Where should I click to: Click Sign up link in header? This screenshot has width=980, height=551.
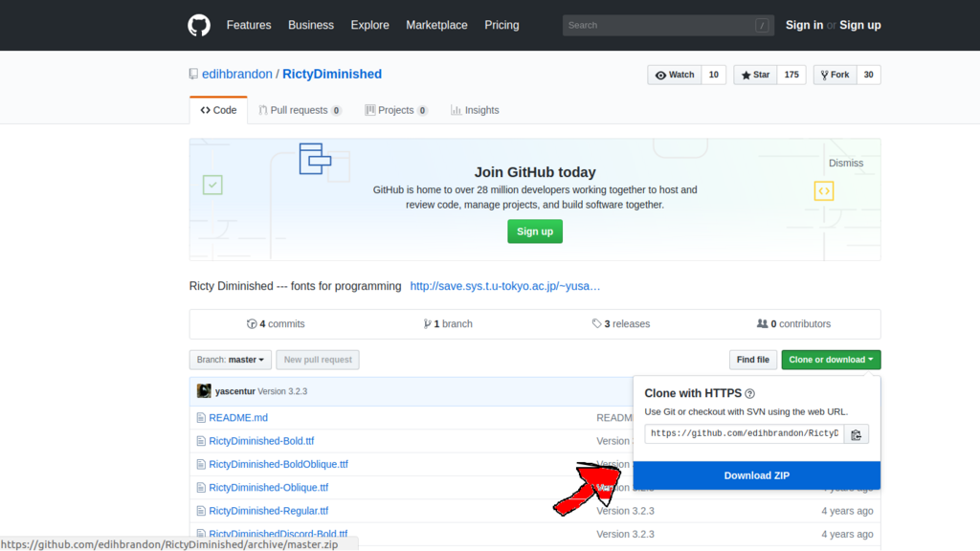pos(860,25)
